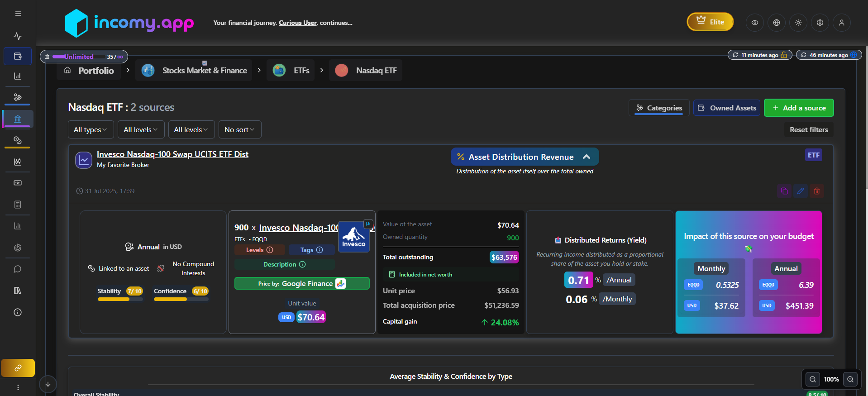The image size is (868, 396).
Task: Click the Confidence 6/10 progress bar
Action: point(181,299)
